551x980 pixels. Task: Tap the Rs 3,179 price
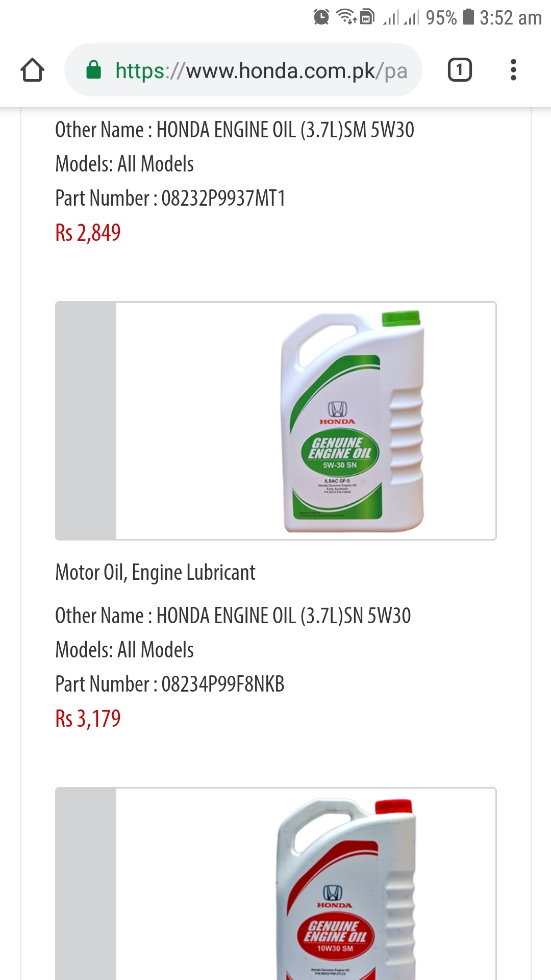click(88, 719)
